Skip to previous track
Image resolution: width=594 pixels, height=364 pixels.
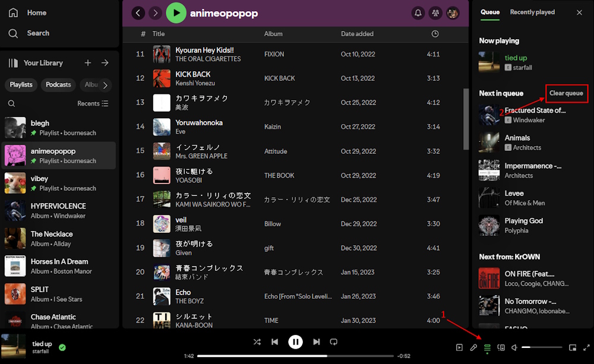275,342
